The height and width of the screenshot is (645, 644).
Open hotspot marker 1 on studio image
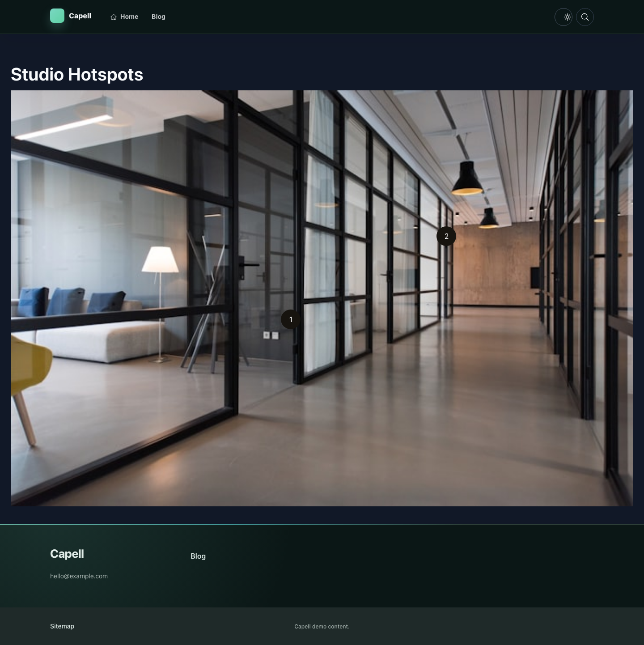click(x=291, y=319)
